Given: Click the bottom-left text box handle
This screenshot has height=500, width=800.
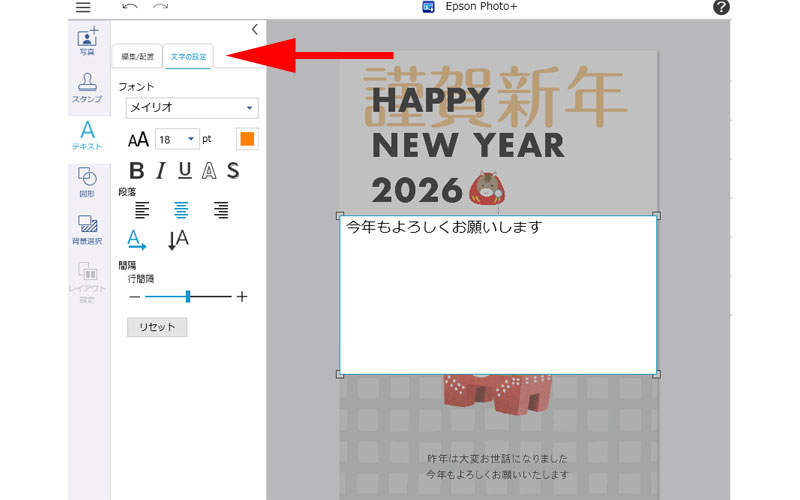Looking at the screenshot, I should [340, 374].
